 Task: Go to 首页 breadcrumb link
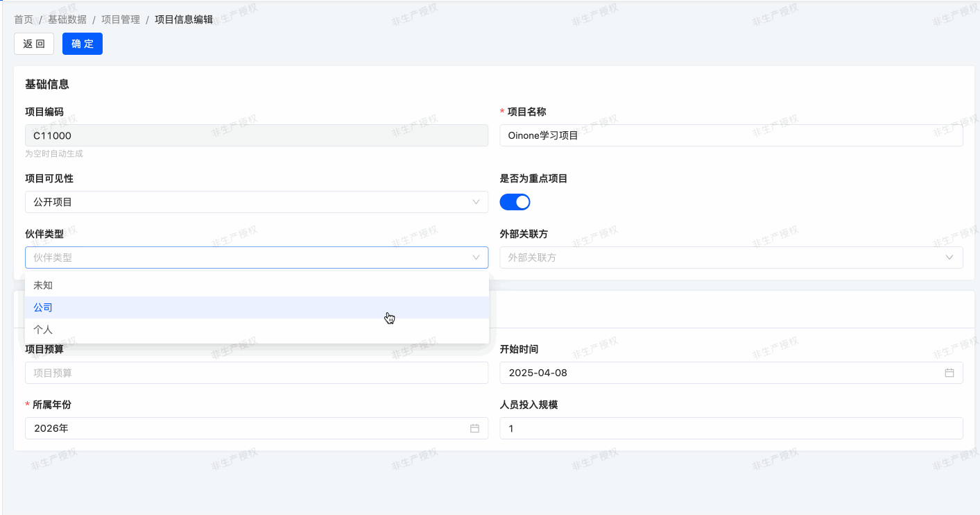[24, 19]
